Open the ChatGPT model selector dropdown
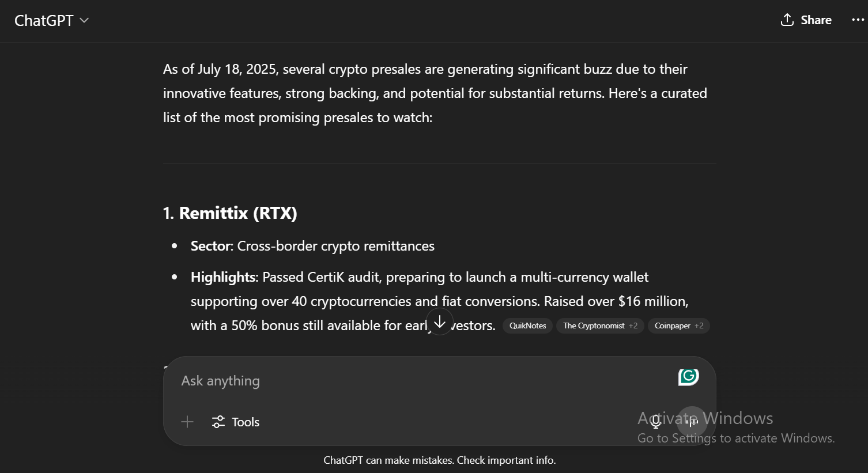 point(51,20)
